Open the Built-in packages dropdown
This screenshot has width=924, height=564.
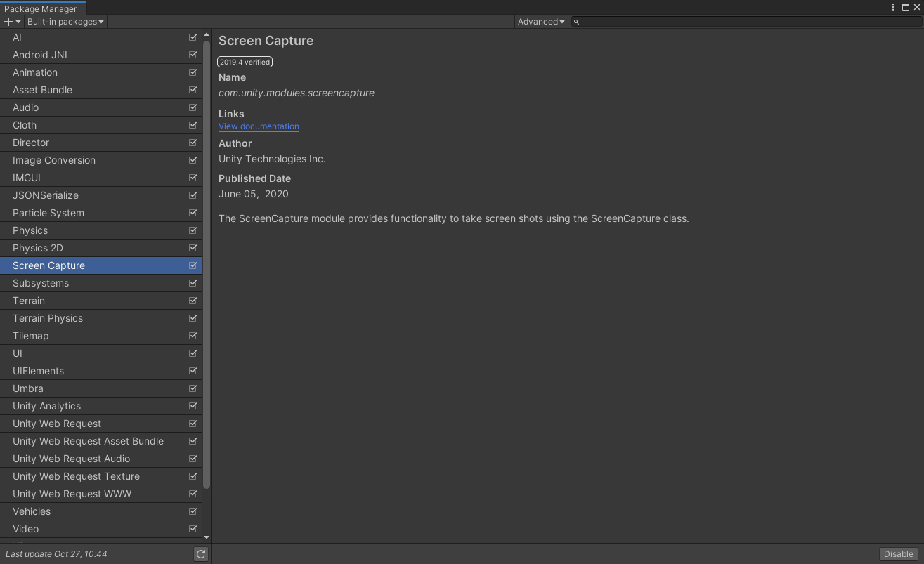[65, 21]
